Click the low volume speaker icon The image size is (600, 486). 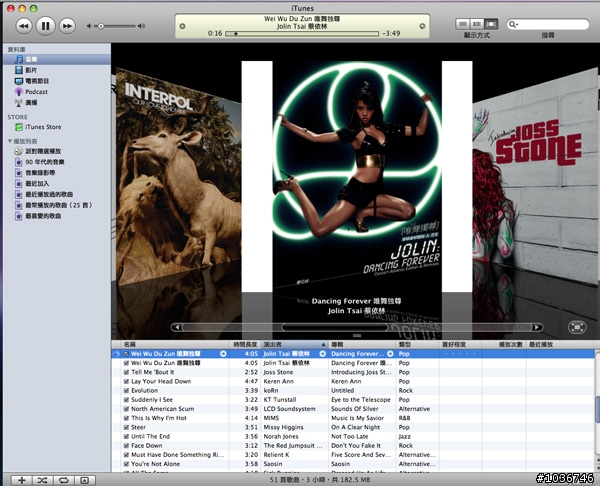point(89,26)
